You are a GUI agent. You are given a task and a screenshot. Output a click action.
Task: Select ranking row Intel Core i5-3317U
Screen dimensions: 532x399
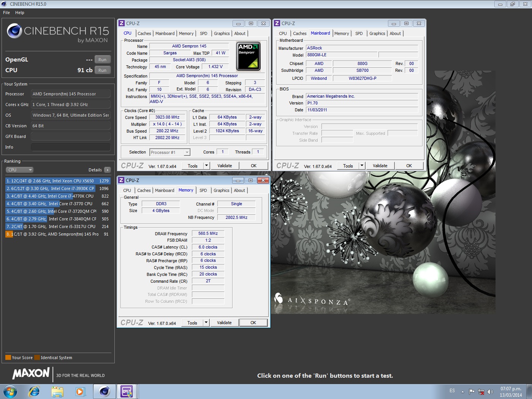tap(58, 226)
